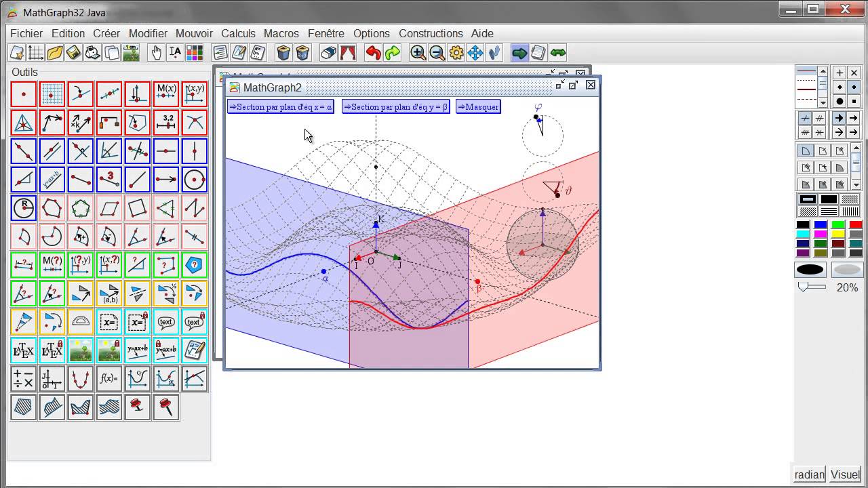Select the cross-shaped point style
The width and height of the screenshot is (868, 488).
[854, 73]
